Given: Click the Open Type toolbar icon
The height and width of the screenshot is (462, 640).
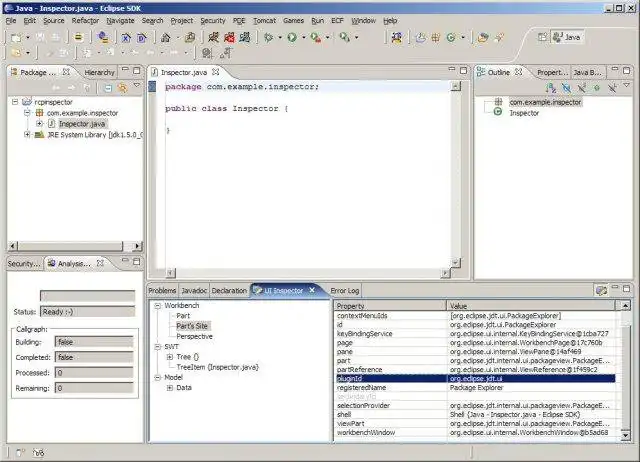Looking at the screenshot, I should [483, 38].
